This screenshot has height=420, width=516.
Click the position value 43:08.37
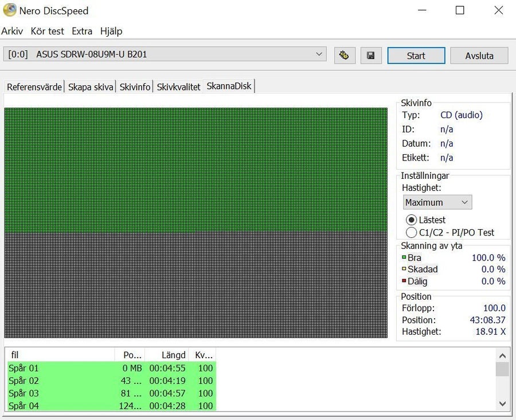click(x=487, y=320)
